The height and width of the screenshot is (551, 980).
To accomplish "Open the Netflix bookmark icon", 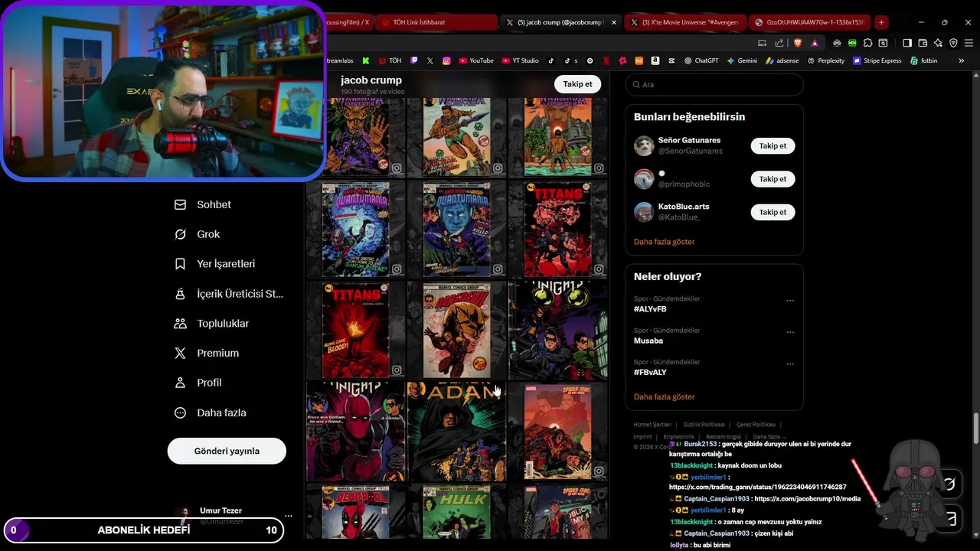I will [x=606, y=60].
